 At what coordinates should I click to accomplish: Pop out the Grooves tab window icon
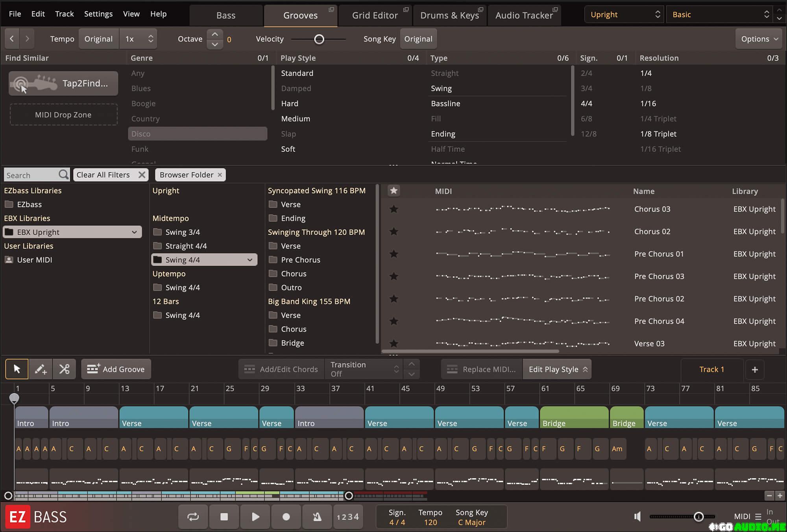(331, 9)
